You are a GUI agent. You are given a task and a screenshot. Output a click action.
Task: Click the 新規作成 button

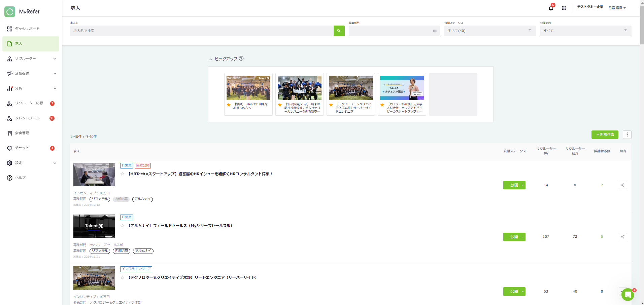tap(605, 135)
